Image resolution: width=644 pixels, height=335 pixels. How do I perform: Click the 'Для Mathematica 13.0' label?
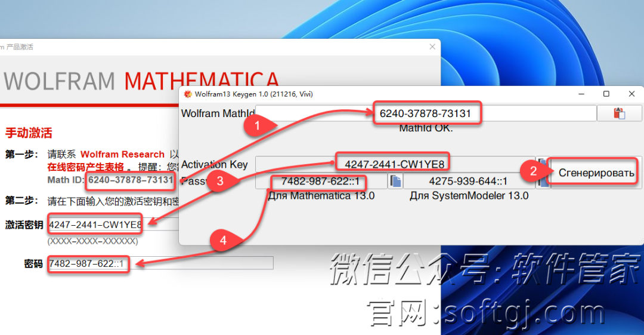coord(321,196)
